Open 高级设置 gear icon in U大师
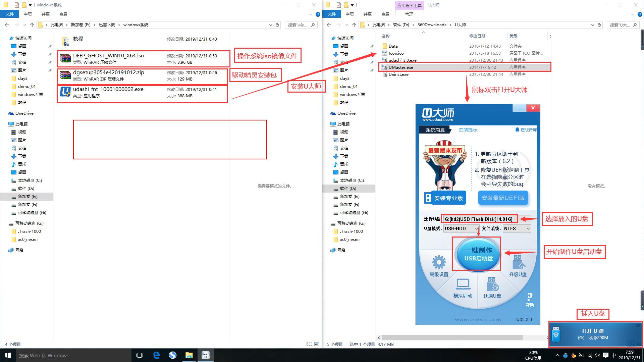 [439, 266]
